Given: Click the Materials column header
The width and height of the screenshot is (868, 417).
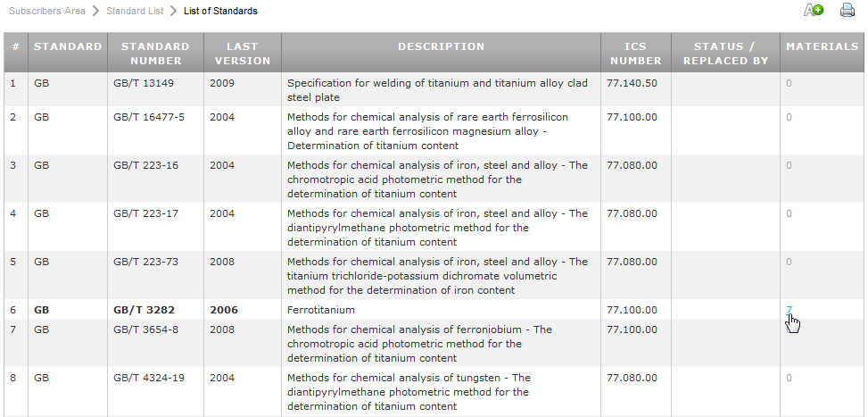Looking at the screenshot, I should coord(822,46).
